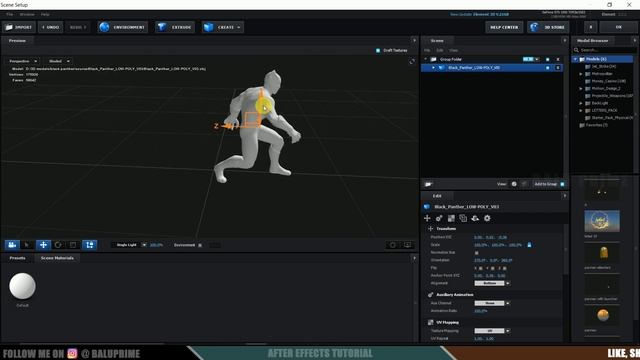Toggle the Add to Group checkbox

coord(562,184)
